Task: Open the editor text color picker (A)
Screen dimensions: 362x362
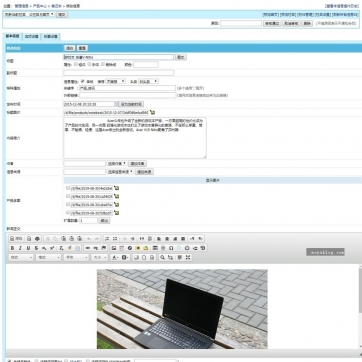Action: click(115, 257)
